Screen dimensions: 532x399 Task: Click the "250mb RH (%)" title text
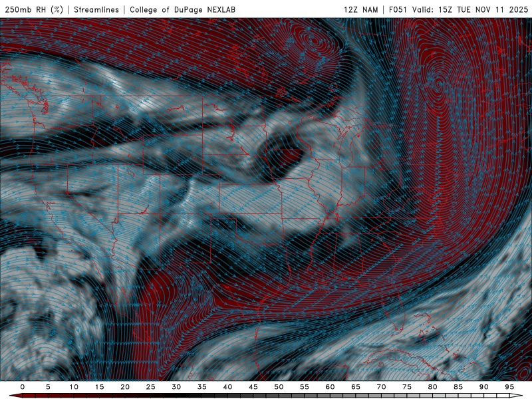coord(34,9)
